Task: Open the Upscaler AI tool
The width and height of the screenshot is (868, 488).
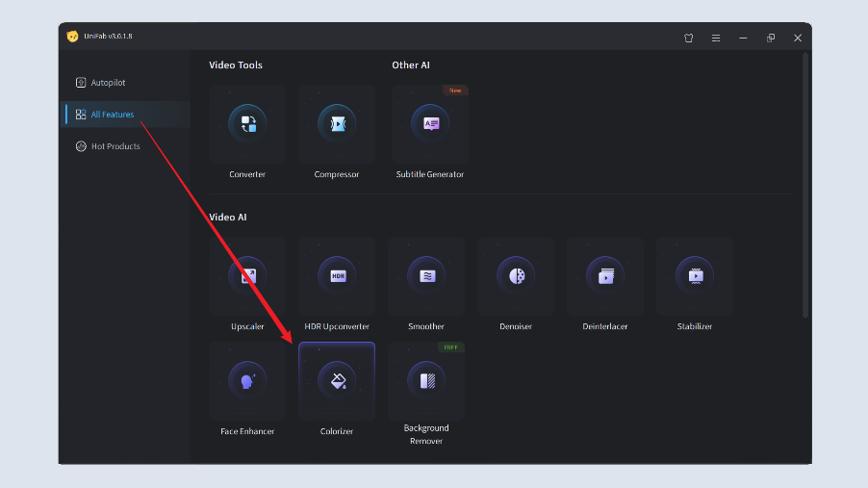Action: click(x=247, y=276)
